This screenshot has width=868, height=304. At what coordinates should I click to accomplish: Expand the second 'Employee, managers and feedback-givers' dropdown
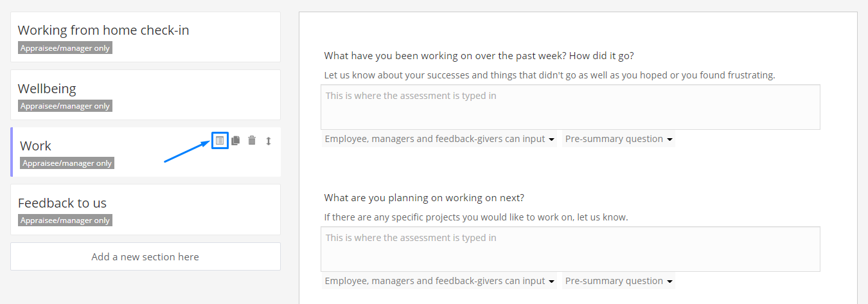pyautogui.click(x=439, y=281)
